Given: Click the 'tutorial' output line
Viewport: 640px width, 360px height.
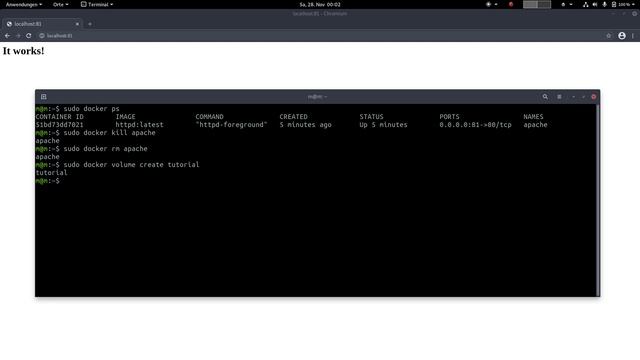Looking at the screenshot, I should 51,173.
